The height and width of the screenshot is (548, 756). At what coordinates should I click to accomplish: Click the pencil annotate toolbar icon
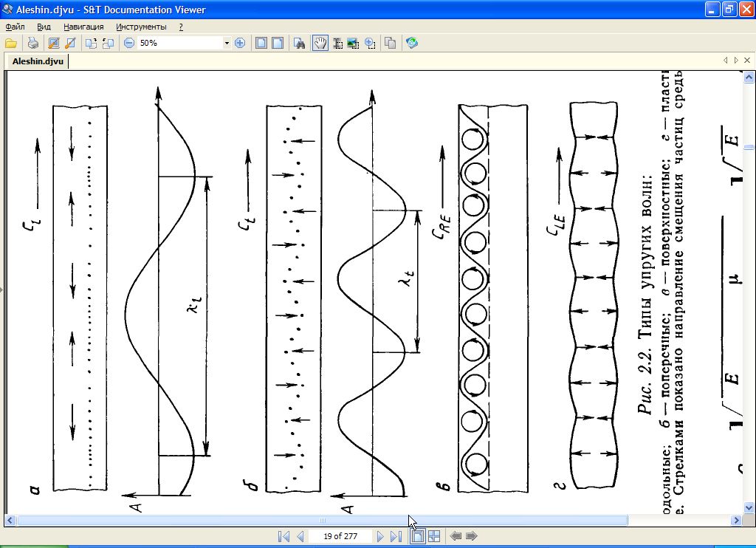click(x=70, y=44)
